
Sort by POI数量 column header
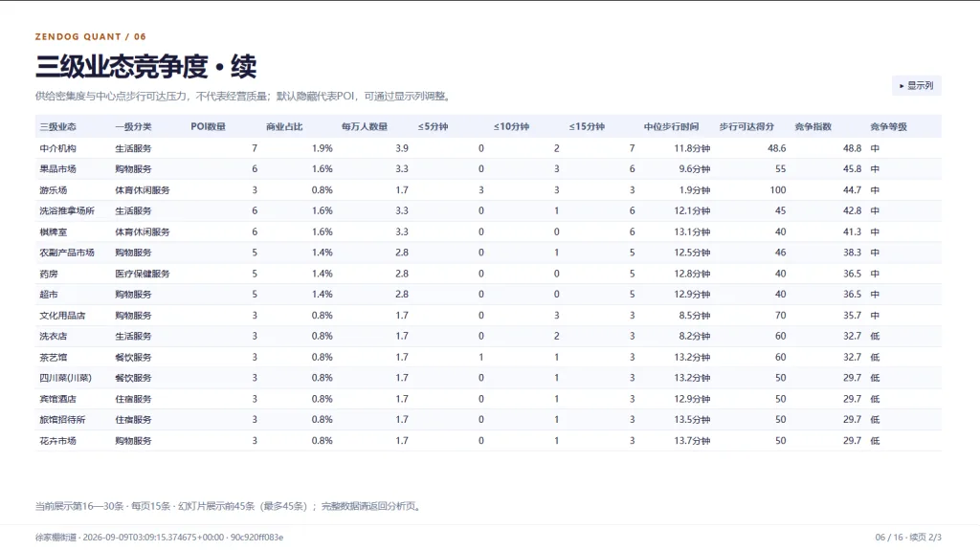point(208,127)
